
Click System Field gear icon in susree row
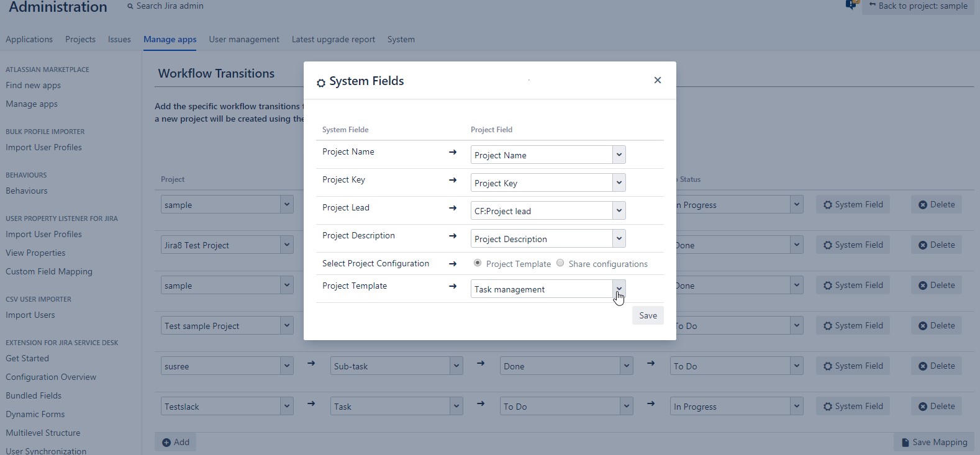828,366
